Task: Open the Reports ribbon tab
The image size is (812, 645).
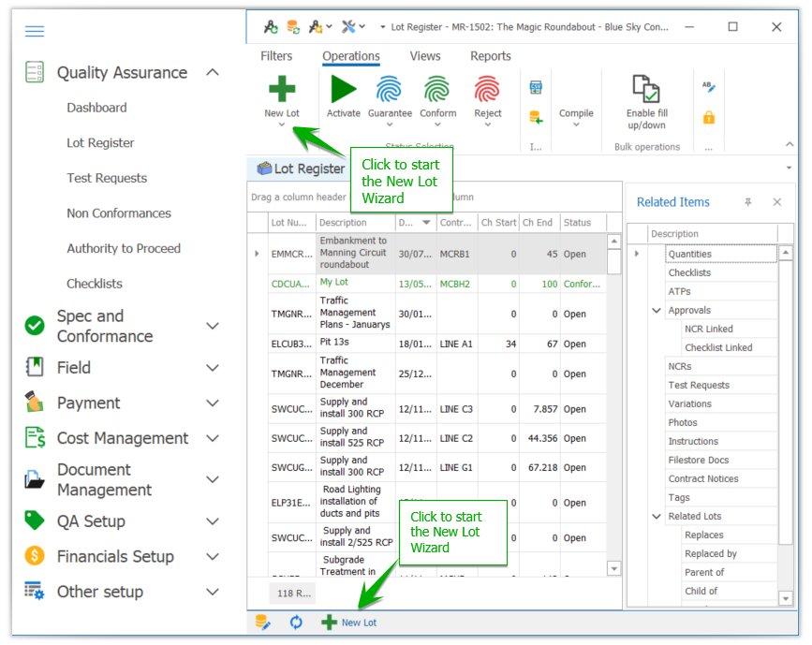Action: tap(490, 56)
